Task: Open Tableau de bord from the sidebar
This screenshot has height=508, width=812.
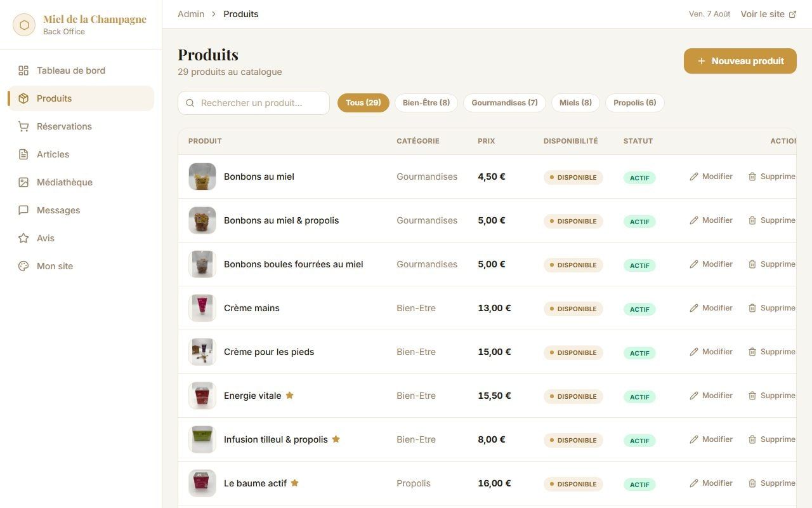Action: tap(81, 70)
